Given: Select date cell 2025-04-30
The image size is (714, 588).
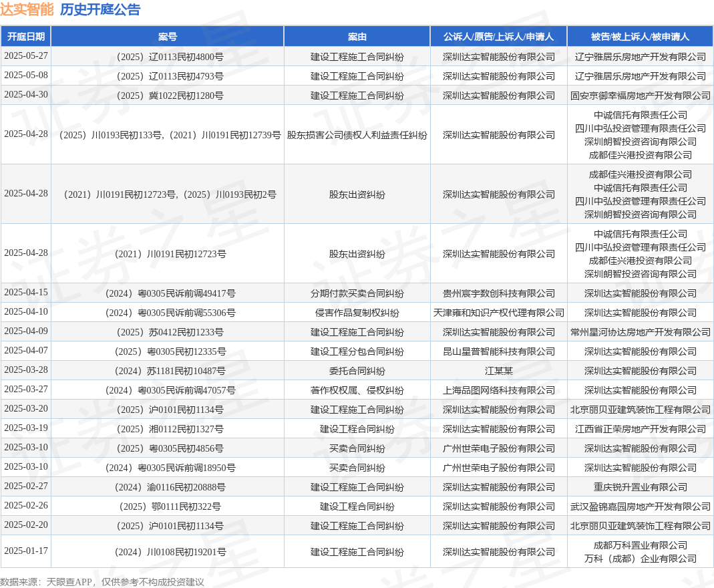Looking at the screenshot, I should 26,94.
